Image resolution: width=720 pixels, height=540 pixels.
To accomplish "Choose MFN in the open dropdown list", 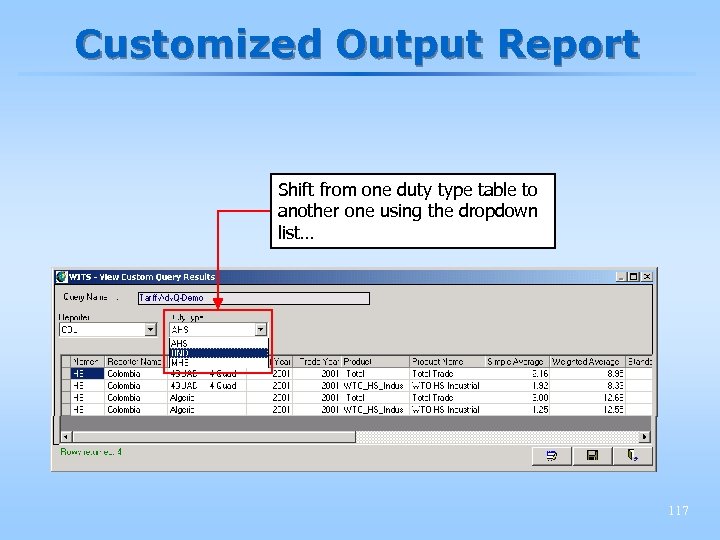I will coord(219,362).
